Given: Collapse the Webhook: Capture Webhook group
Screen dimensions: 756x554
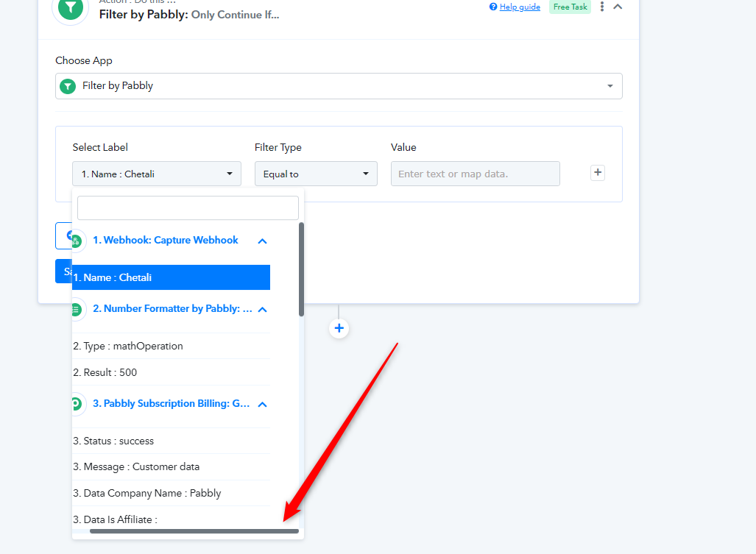Looking at the screenshot, I should click(262, 241).
